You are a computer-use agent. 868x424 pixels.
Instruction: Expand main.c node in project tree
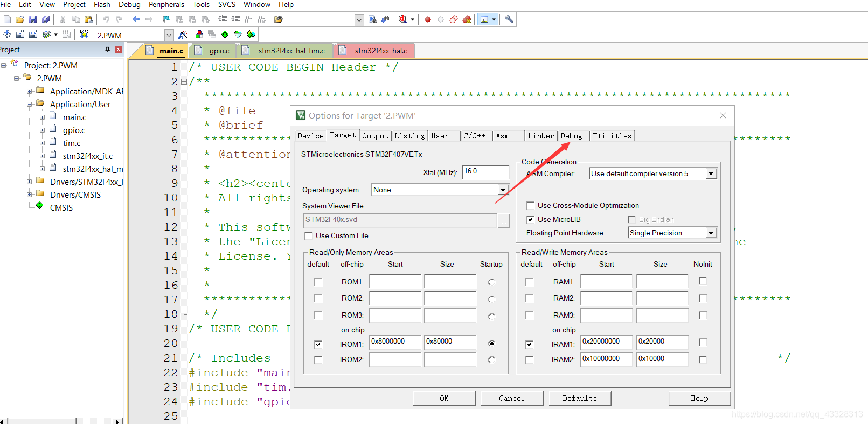pos(42,117)
